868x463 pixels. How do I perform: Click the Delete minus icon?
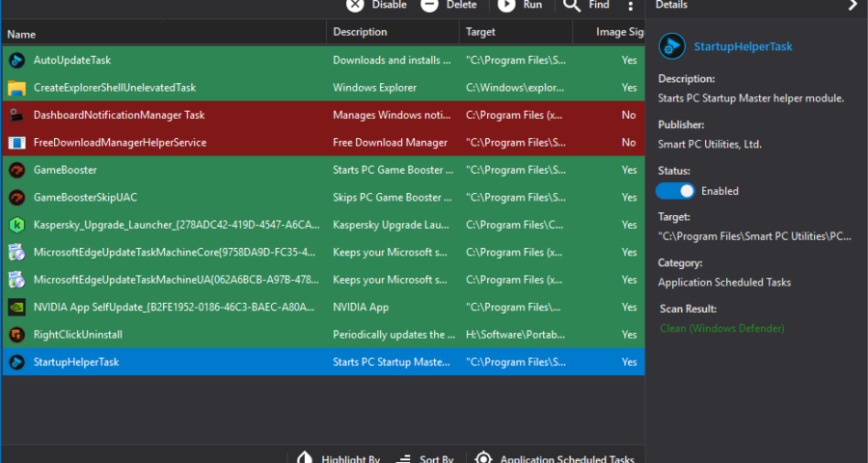[429, 5]
